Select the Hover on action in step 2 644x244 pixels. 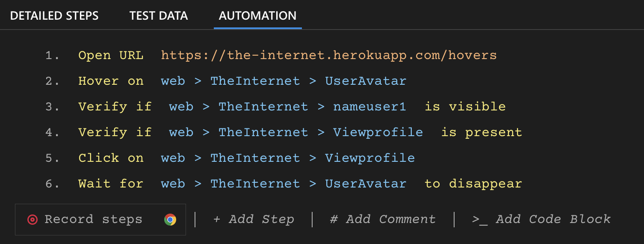pyautogui.click(x=111, y=81)
